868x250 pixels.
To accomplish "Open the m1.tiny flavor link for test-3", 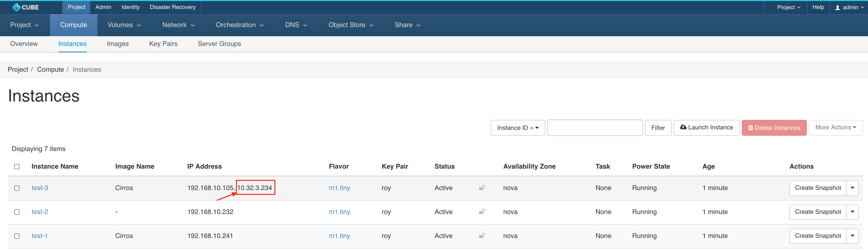I will [x=339, y=188].
